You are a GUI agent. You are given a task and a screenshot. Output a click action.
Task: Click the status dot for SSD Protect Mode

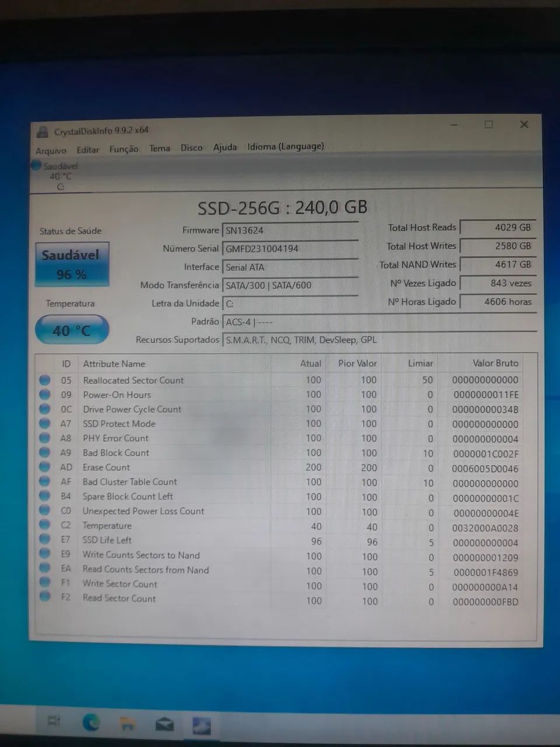(x=44, y=423)
